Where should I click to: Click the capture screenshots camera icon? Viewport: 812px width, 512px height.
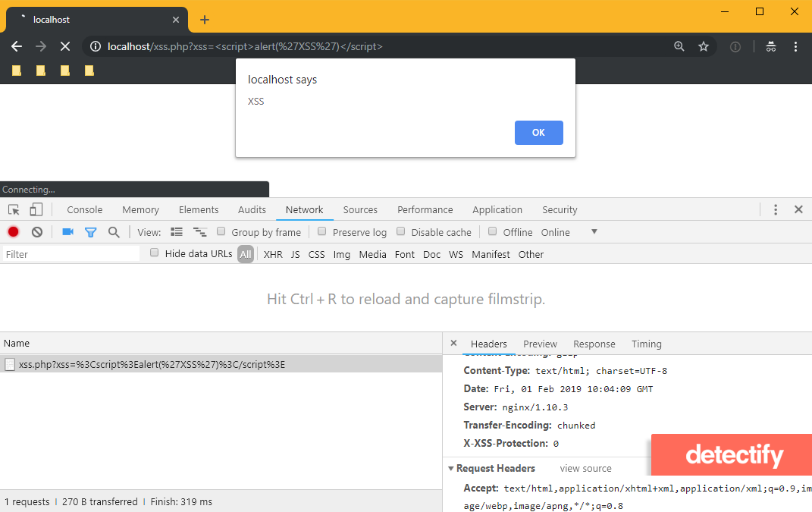(67, 231)
